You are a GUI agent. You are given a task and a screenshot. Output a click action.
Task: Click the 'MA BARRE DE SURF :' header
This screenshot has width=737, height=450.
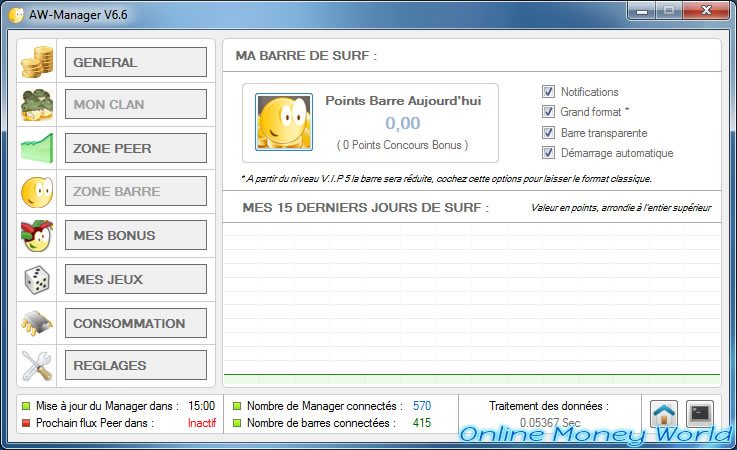coord(306,55)
